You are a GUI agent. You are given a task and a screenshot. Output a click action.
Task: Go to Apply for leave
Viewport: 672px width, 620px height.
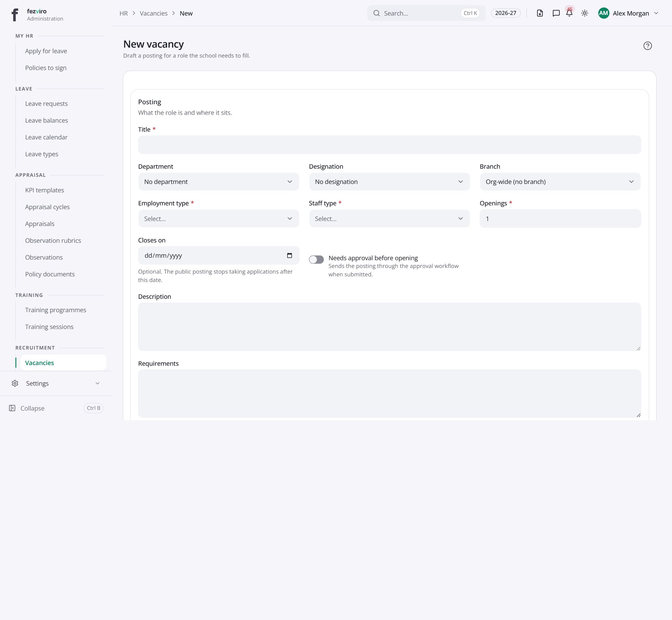click(x=46, y=51)
